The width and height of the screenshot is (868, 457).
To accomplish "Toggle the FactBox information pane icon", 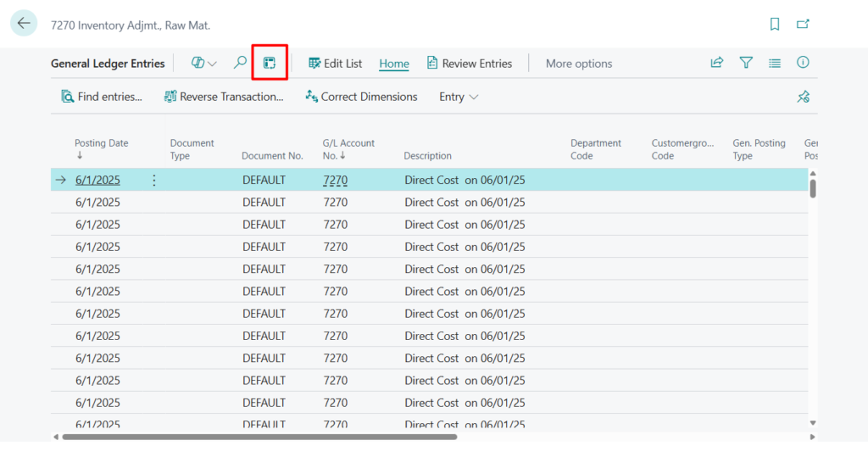I will 803,63.
